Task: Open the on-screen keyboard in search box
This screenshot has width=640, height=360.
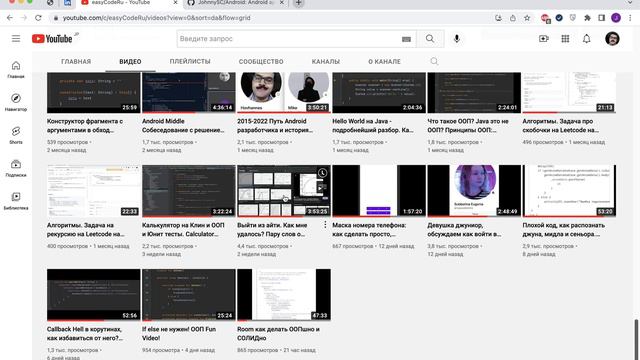Action: click(406, 39)
